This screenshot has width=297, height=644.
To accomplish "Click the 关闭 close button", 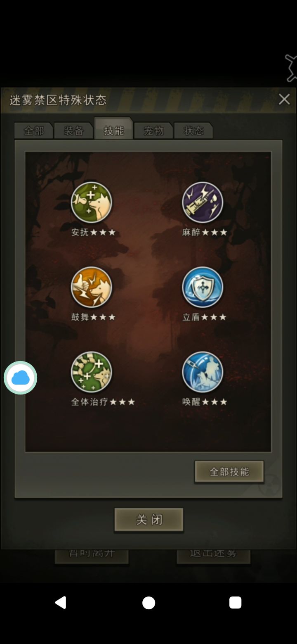I will tap(149, 520).
